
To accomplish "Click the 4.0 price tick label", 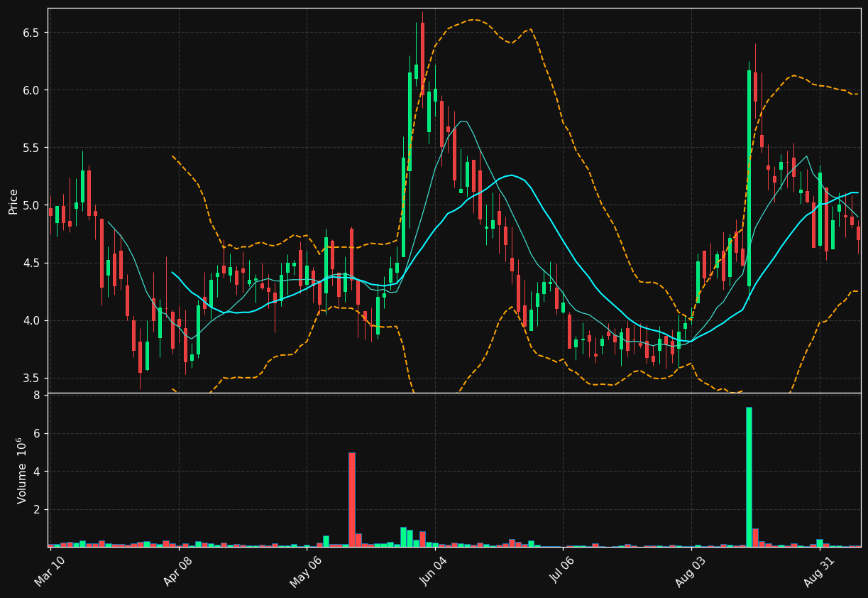I will pos(31,320).
